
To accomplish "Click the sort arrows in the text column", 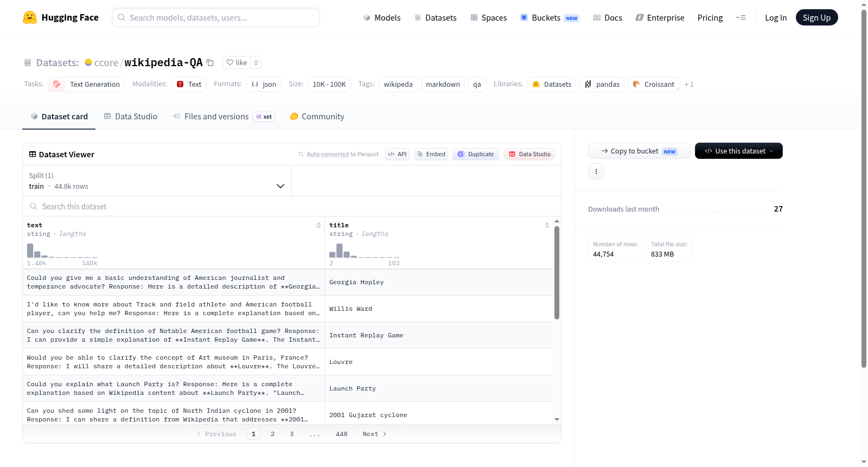I will point(318,225).
